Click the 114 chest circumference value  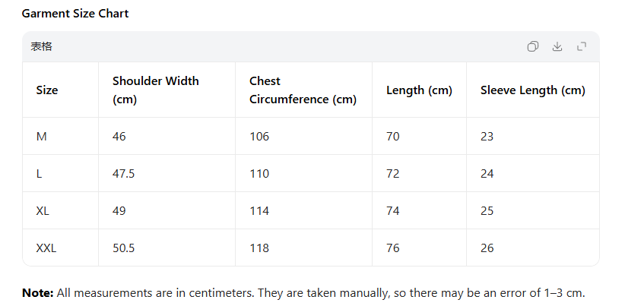pos(259,211)
